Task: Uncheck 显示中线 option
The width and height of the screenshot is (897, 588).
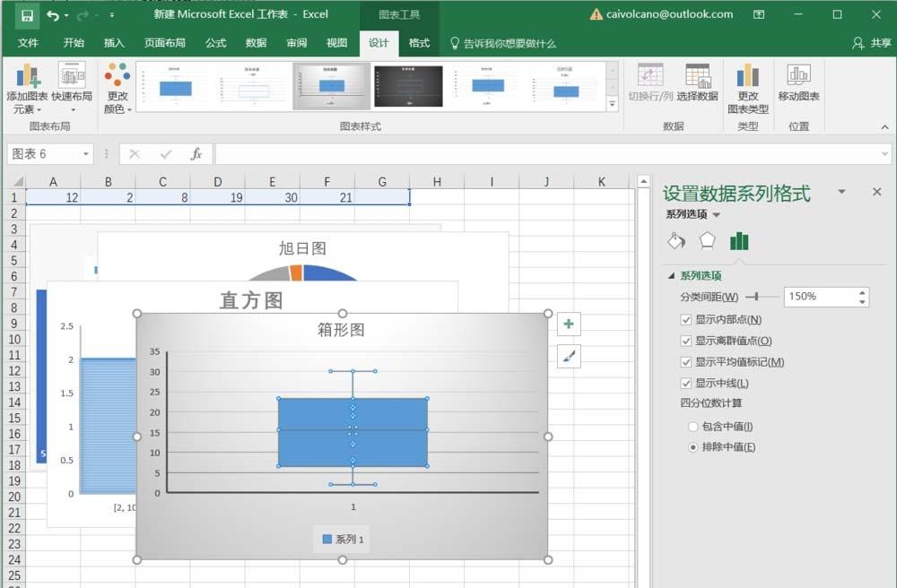Action: coord(686,382)
